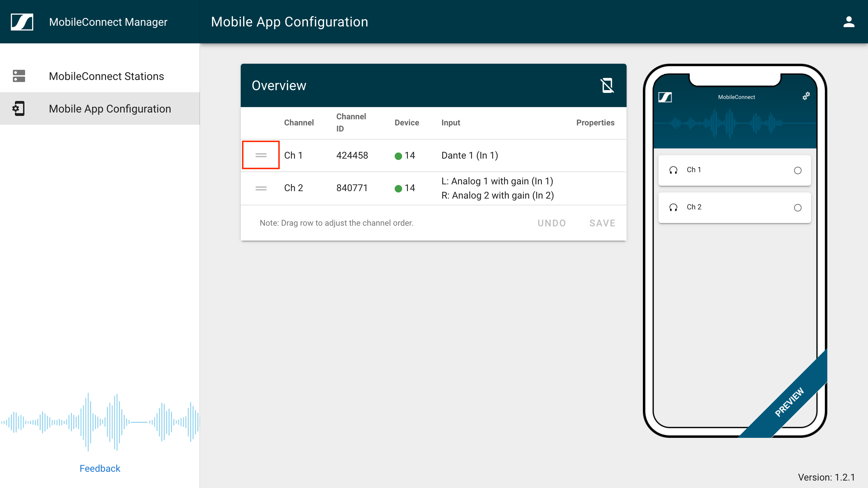Click the drag row note text
The width and height of the screenshot is (868, 488).
pos(336,223)
